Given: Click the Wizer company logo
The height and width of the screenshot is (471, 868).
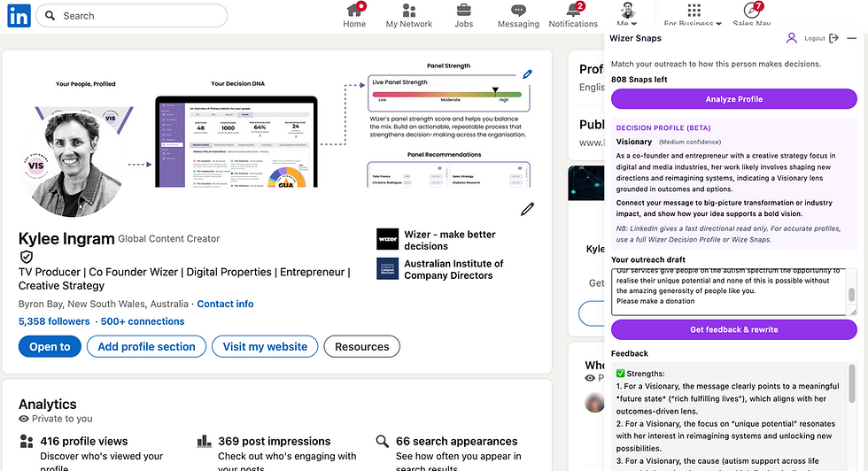Looking at the screenshot, I should (x=388, y=239).
